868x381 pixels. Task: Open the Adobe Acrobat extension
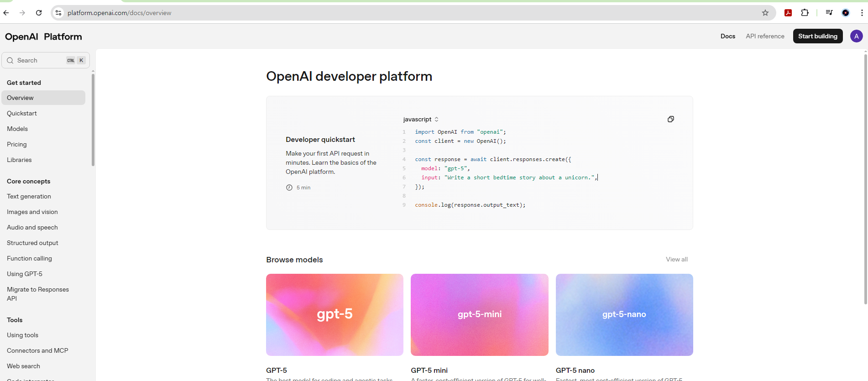pos(788,13)
